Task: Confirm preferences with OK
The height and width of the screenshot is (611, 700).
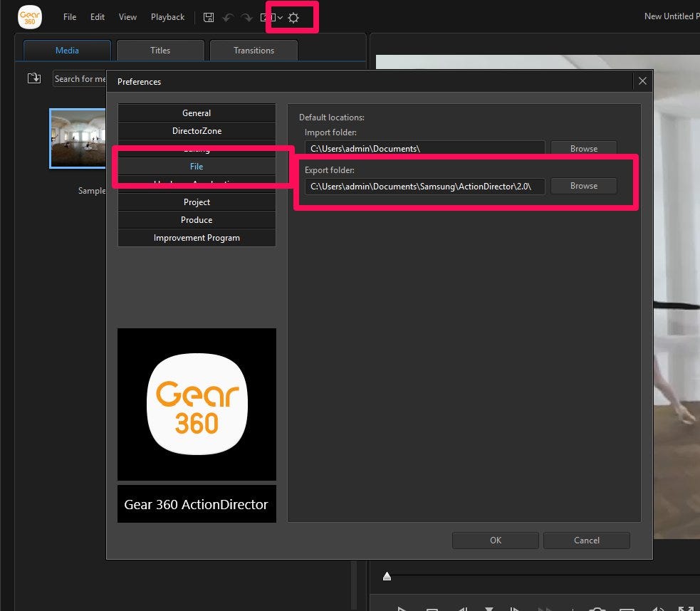Action: (x=495, y=540)
